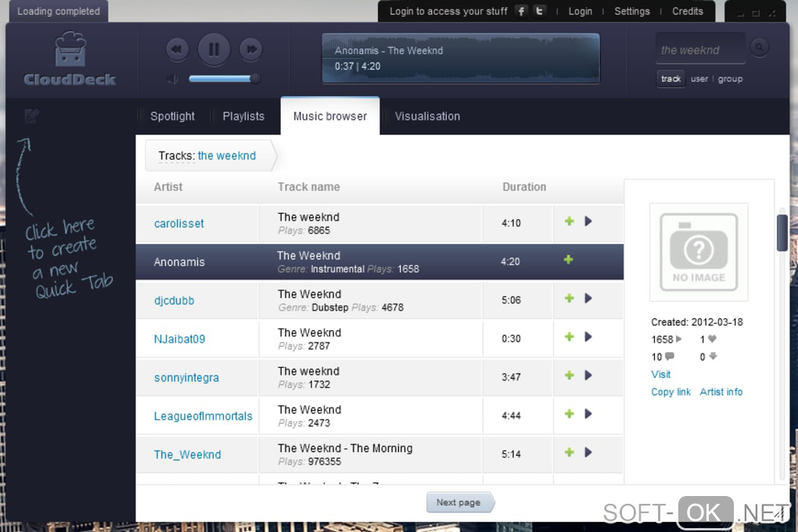Add the Anonamis track with the plus icon

(569, 260)
